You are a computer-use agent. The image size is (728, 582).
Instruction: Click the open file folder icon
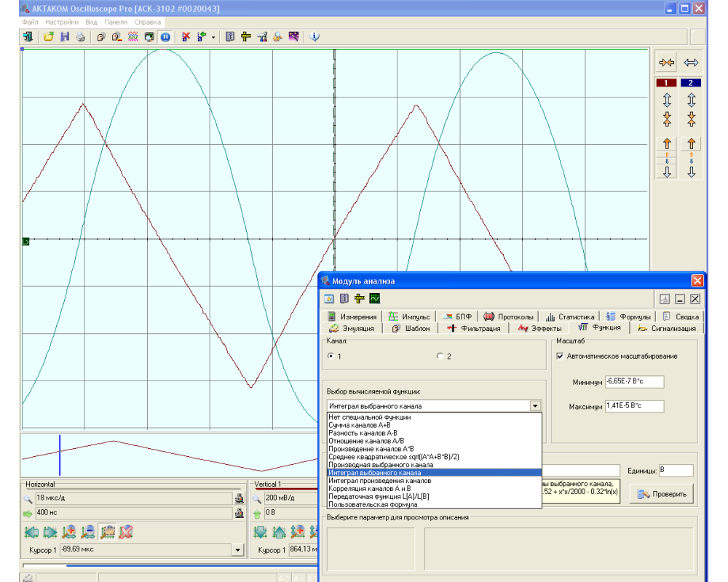[49, 36]
